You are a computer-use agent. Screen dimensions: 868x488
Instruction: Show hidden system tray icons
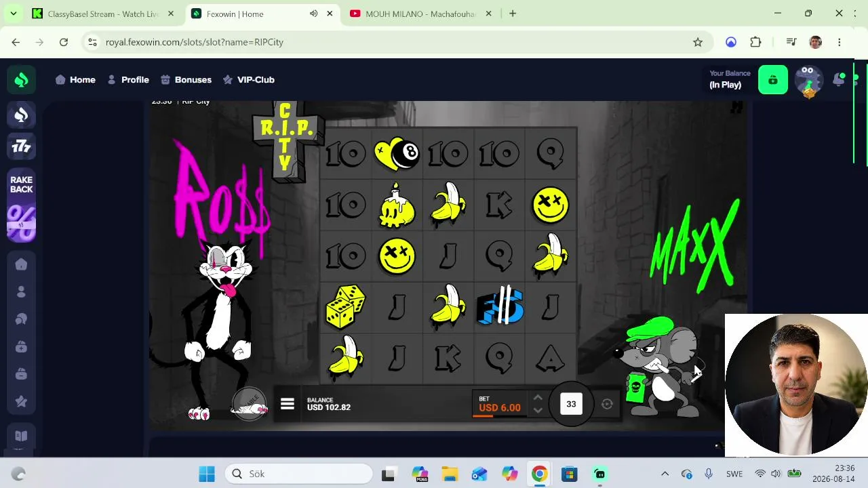(665, 474)
